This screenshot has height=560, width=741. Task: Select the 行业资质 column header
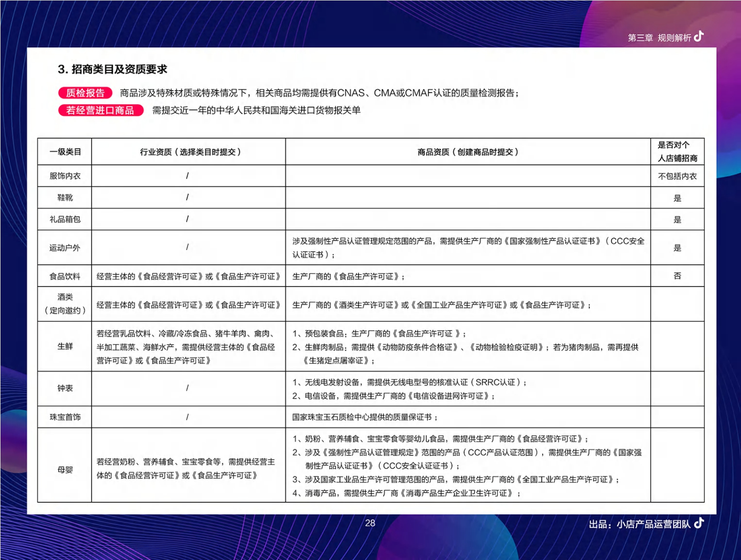pos(190,152)
